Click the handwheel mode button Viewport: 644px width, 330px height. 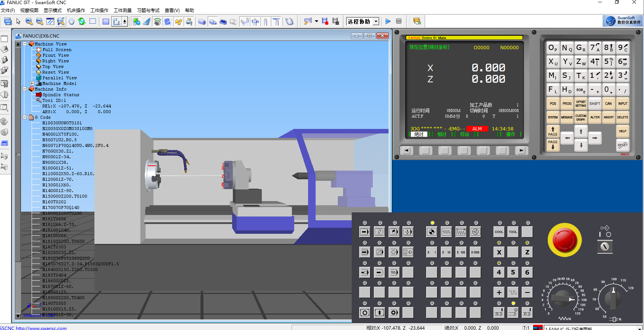(x=475, y=232)
